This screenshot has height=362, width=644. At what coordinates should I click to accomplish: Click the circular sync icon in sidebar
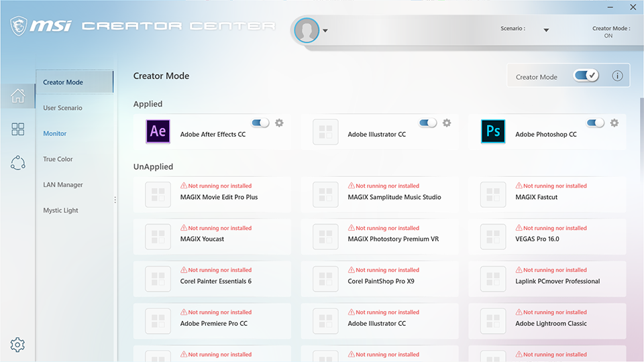coord(17,163)
